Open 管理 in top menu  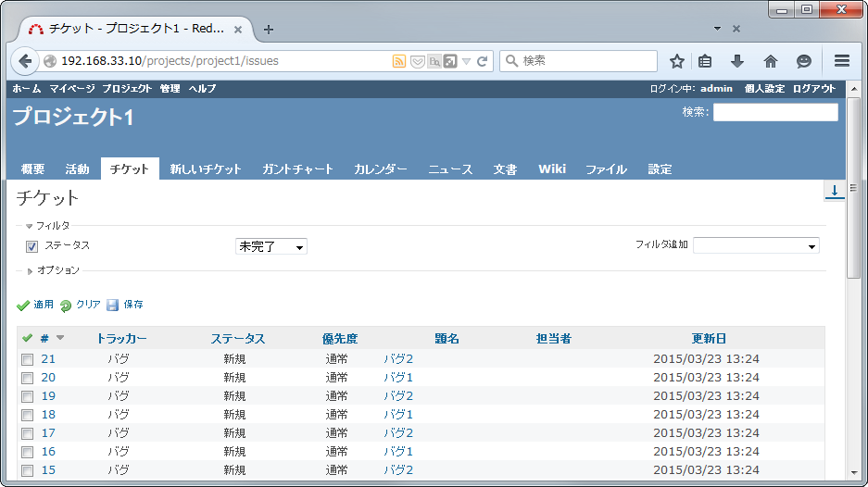[x=170, y=89]
